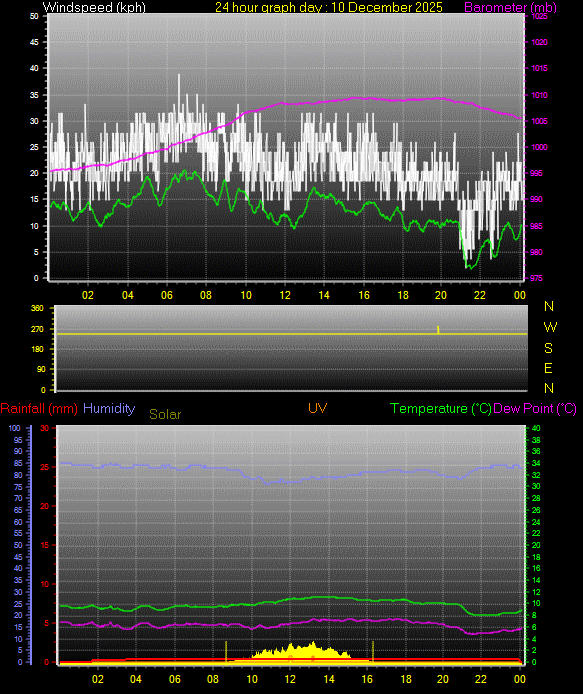The width and height of the screenshot is (583, 694).
Task: Click the '360' wind direction axis value
Action: point(38,308)
